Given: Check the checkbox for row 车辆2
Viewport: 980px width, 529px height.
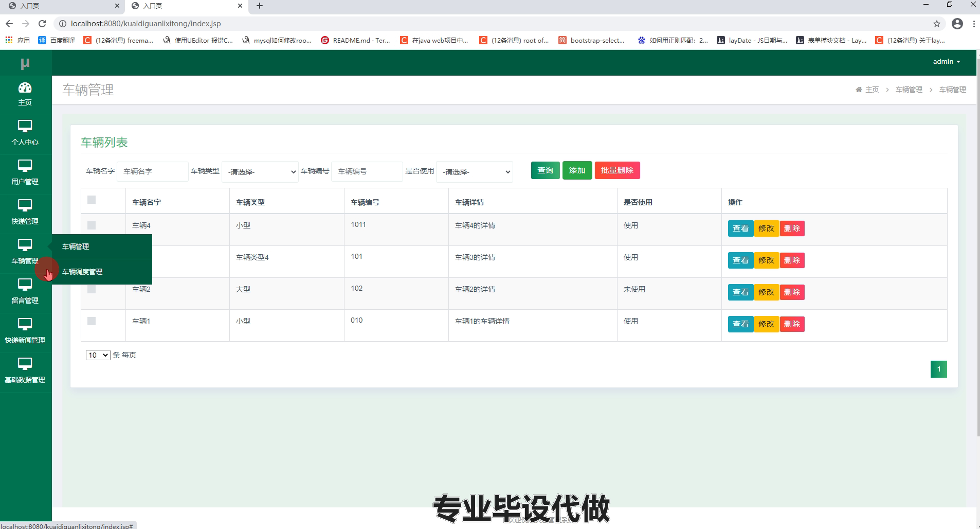Looking at the screenshot, I should [x=92, y=289].
